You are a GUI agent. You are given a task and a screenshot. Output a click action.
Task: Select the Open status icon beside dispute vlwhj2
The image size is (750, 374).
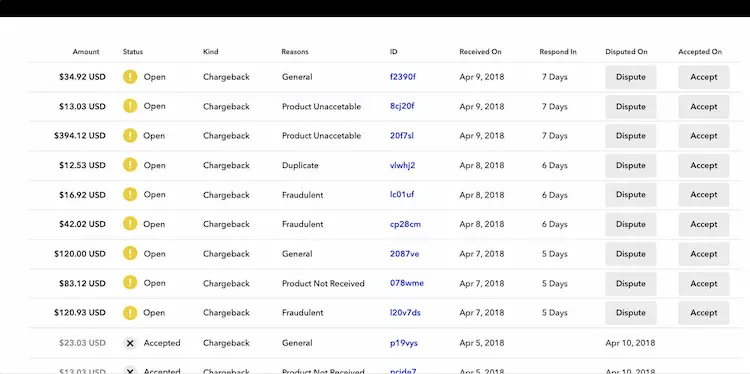[x=130, y=165]
